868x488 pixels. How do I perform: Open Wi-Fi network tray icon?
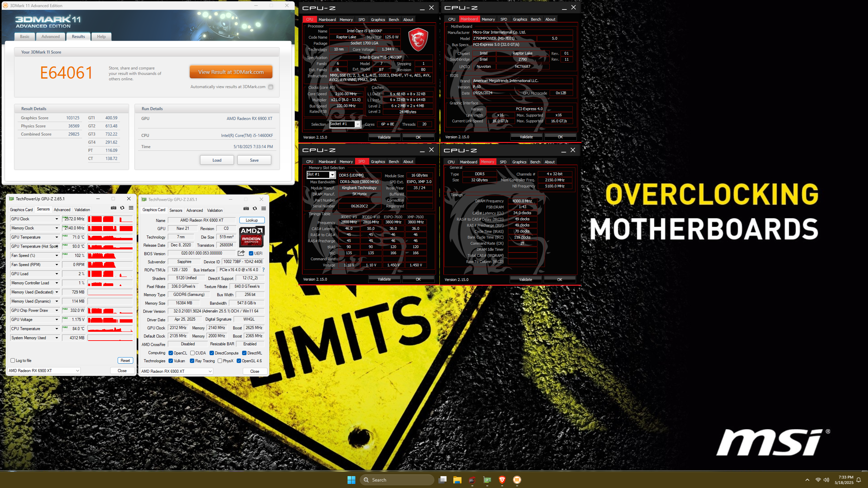(x=818, y=480)
